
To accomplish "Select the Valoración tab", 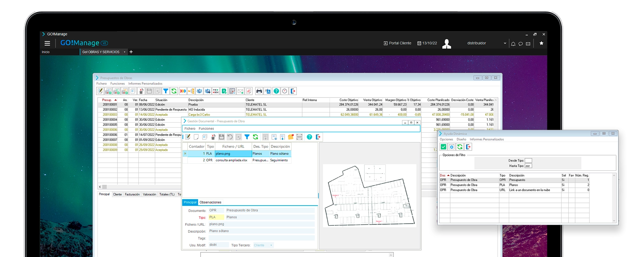I will [x=149, y=194].
